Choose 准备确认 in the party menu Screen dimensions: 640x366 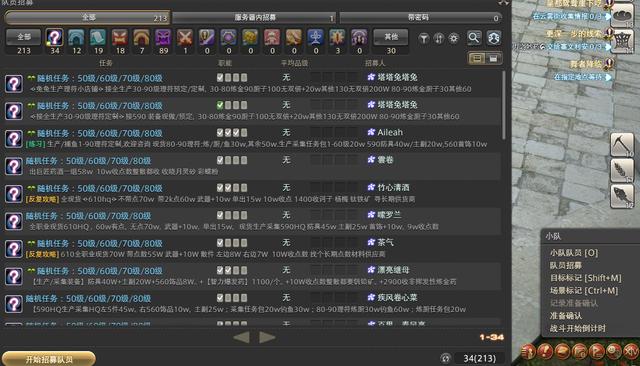(x=566, y=316)
